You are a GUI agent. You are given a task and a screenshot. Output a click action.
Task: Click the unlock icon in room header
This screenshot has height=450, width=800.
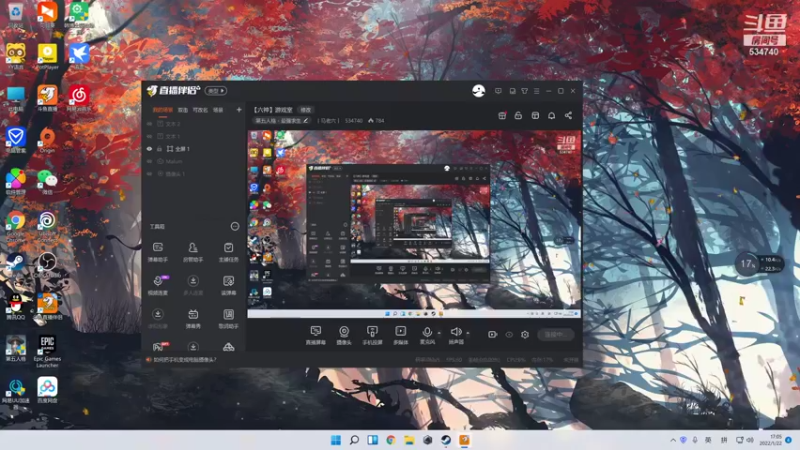[x=518, y=116]
